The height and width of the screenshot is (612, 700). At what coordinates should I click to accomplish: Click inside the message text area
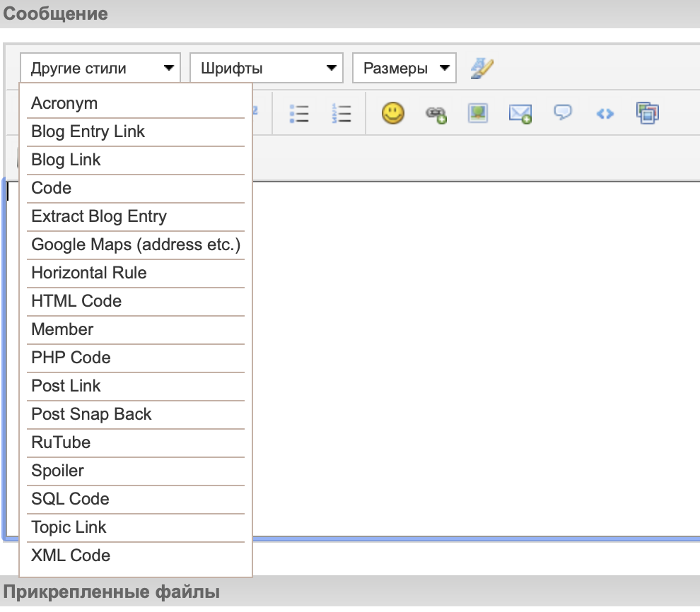click(475, 359)
